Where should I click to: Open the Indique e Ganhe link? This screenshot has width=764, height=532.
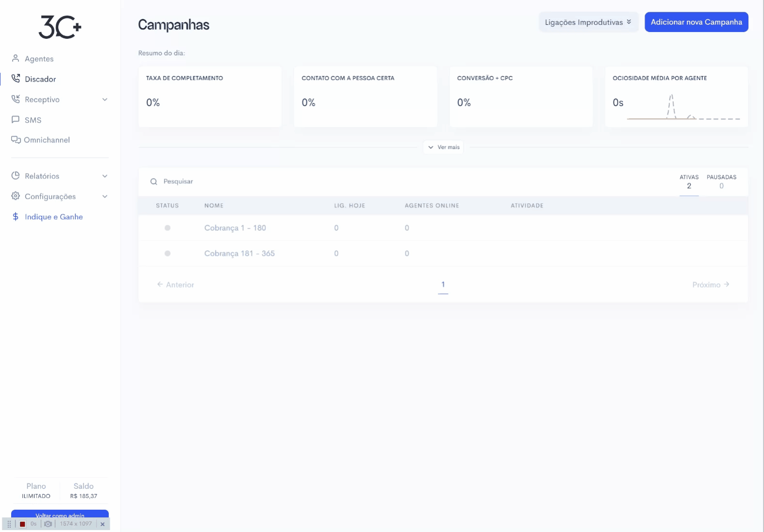54,217
